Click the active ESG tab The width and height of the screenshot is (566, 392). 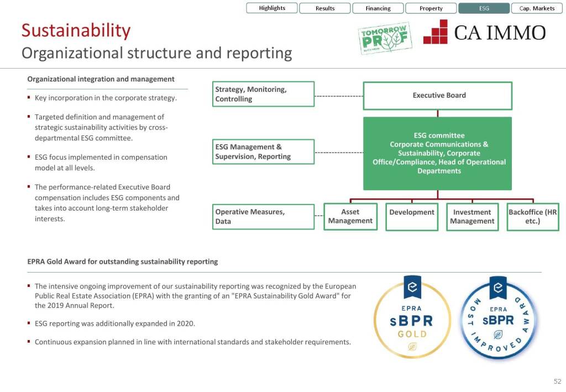pyautogui.click(x=484, y=8)
